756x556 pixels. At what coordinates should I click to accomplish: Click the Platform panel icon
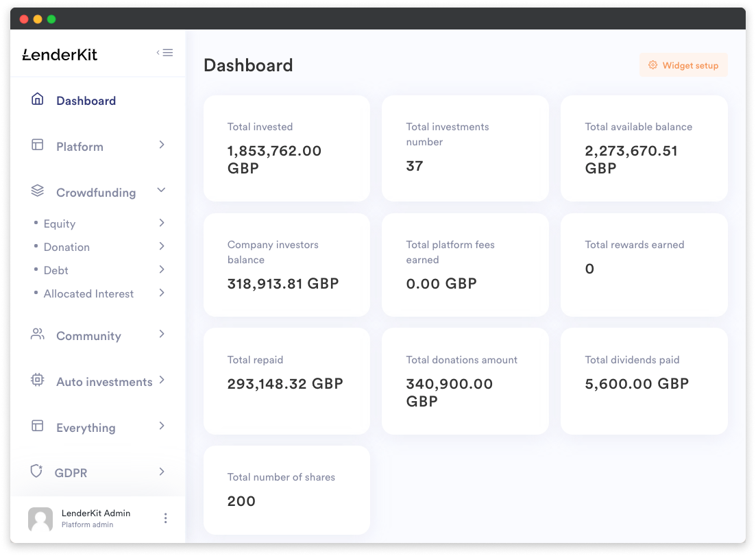click(x=38, y=145)
